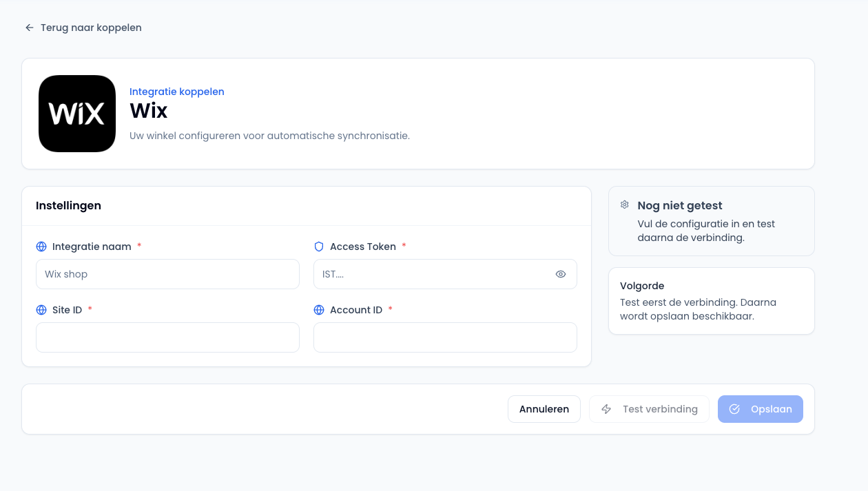This screenshot has height=491, width=868.
Task: Click the Opslaan button
Action: (x=761, y=409)
